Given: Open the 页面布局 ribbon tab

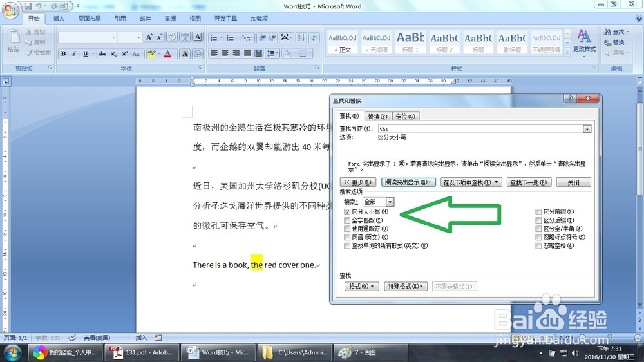Looking at the screenshot, I should 90,19.
